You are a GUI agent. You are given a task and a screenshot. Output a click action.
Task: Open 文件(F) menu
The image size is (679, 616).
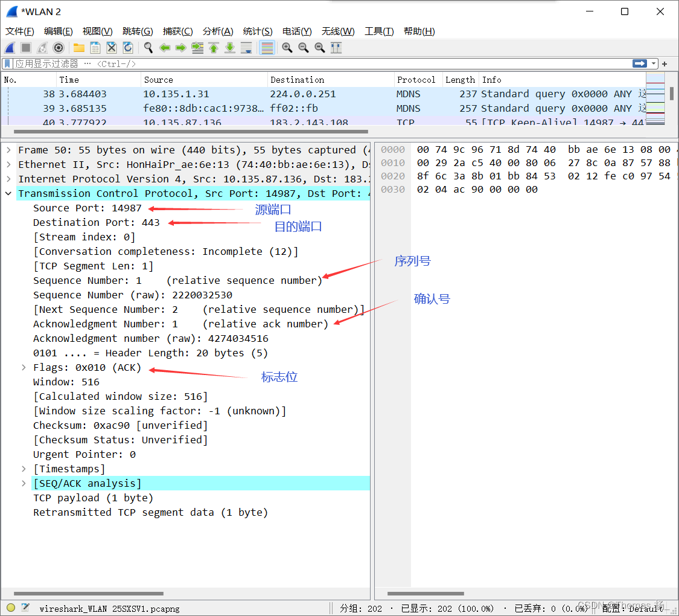click(19, 31)
